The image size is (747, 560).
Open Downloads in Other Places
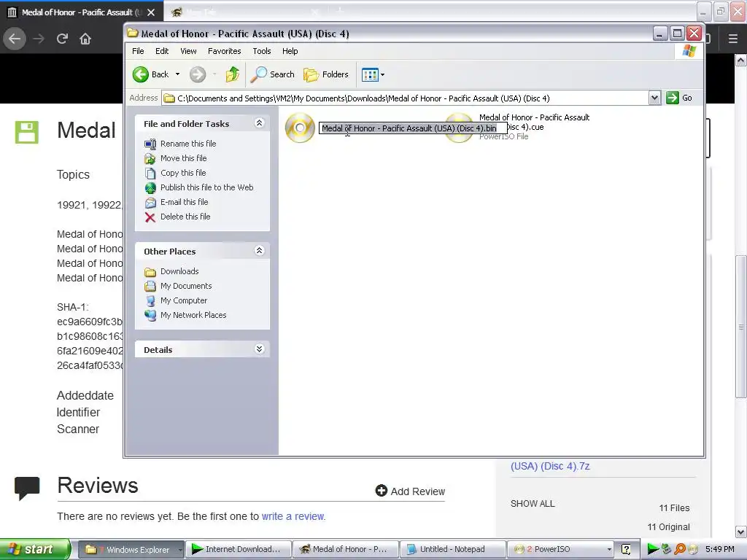tap(179, 271)
